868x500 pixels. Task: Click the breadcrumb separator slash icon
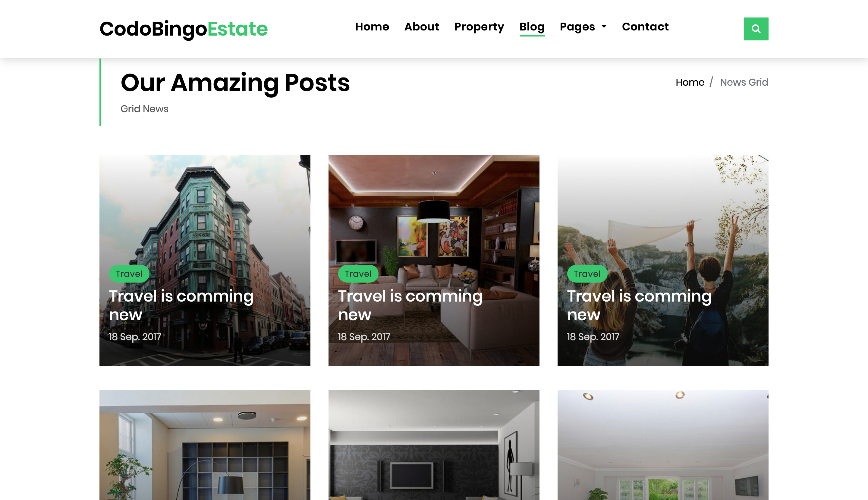[712, 82]
